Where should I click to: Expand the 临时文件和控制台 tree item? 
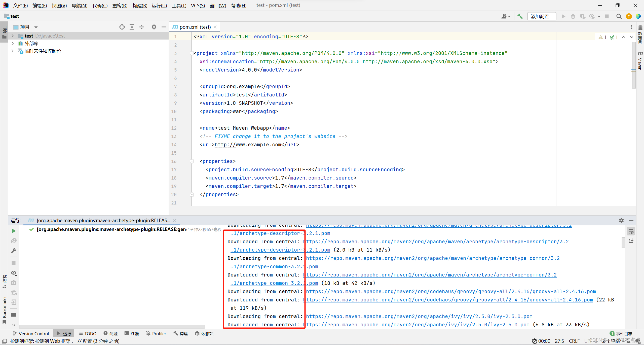coord(13,51)
